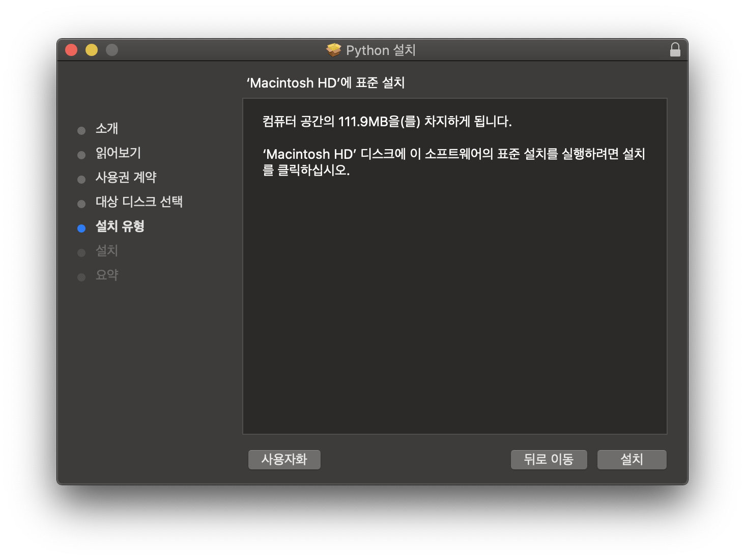Select the 읽어보기 step in sidebar
Screen dimensions: 745x560
[x=118, y=153]
